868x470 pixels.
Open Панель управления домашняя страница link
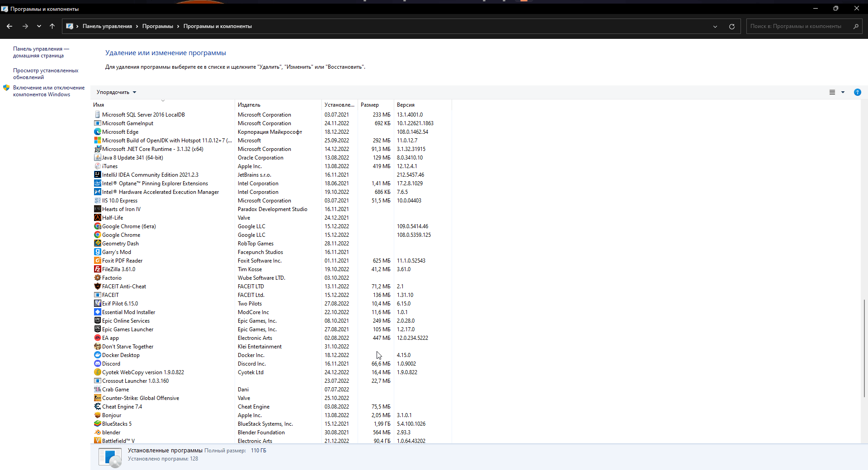(x=41, y=52)
